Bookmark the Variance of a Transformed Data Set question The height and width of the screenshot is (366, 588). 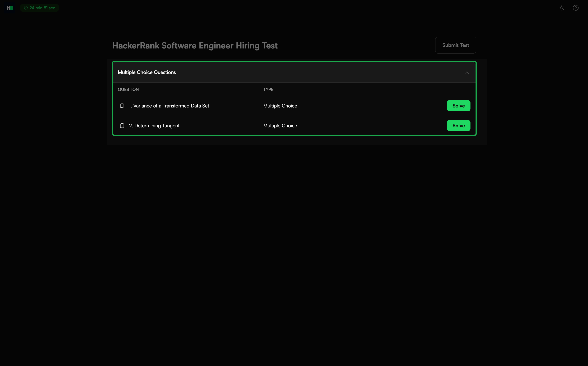122,106
